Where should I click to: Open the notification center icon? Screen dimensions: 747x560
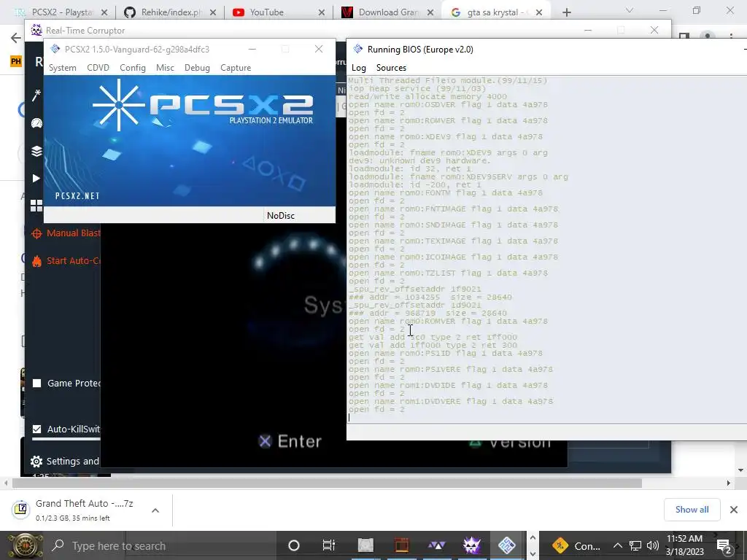(724, 545)
